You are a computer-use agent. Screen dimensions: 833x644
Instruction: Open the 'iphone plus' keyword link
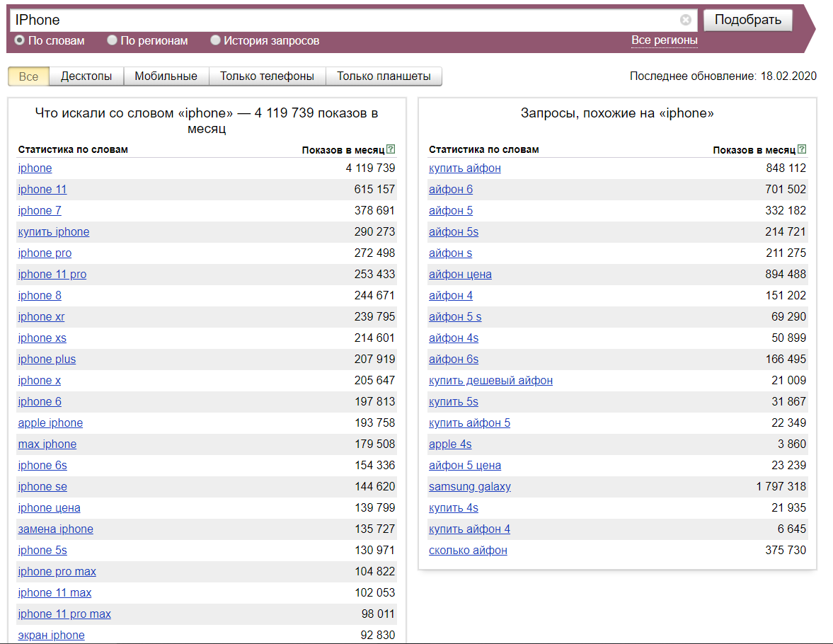click(x=47, y=360)
